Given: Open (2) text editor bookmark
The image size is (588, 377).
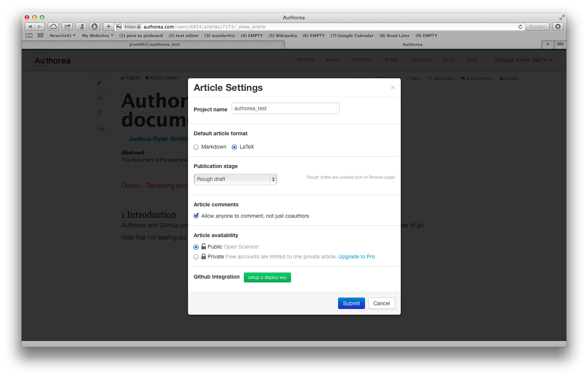Looking at the screenshot, I should [183, 36].
